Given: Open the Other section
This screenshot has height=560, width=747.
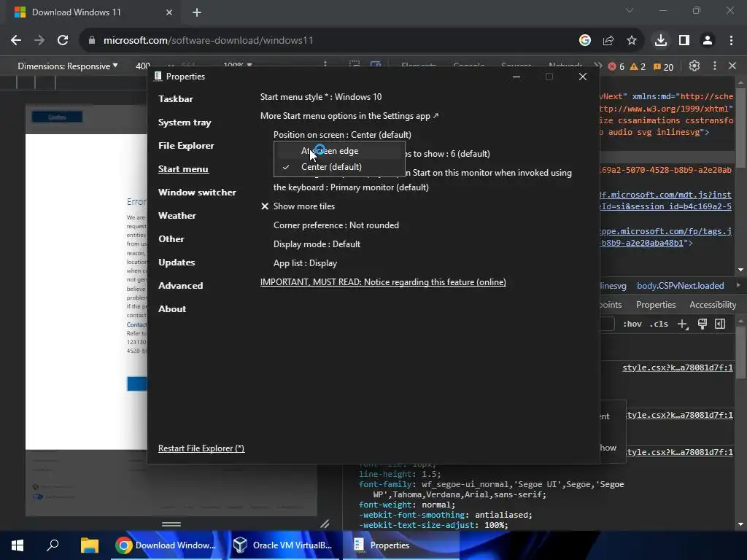Looking at the screenshot, I should pos(171,239).
